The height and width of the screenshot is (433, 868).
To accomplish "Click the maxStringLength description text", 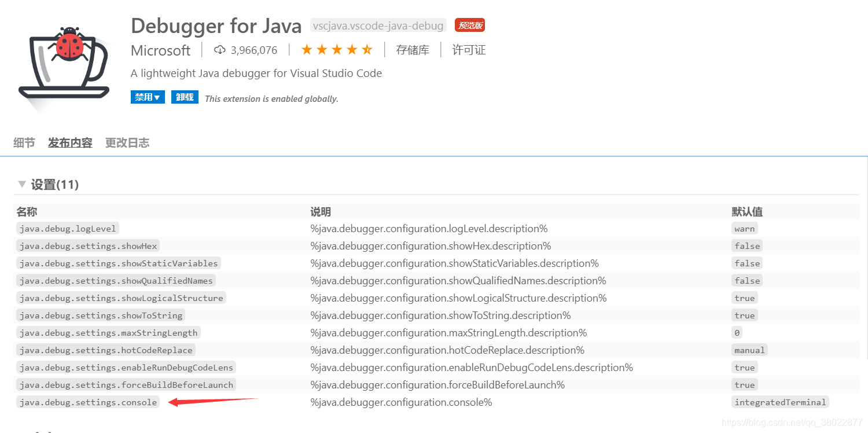I will point(448,333).
